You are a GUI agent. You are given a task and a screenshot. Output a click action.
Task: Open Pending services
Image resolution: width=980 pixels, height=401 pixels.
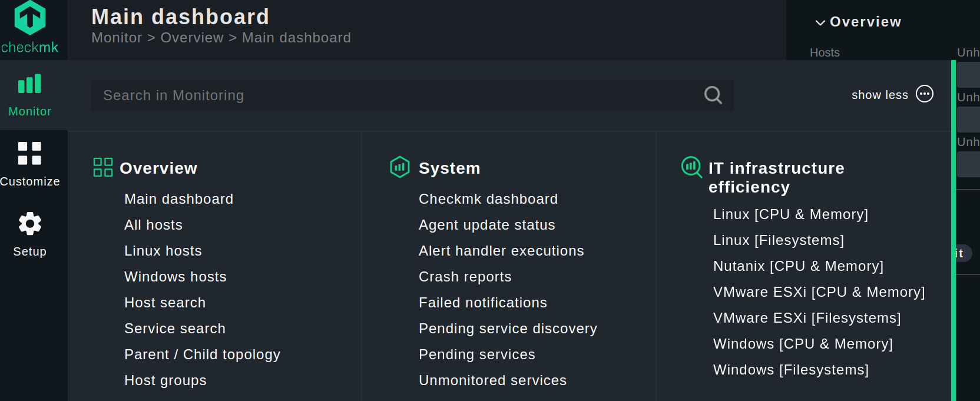[x=477, y=354]
